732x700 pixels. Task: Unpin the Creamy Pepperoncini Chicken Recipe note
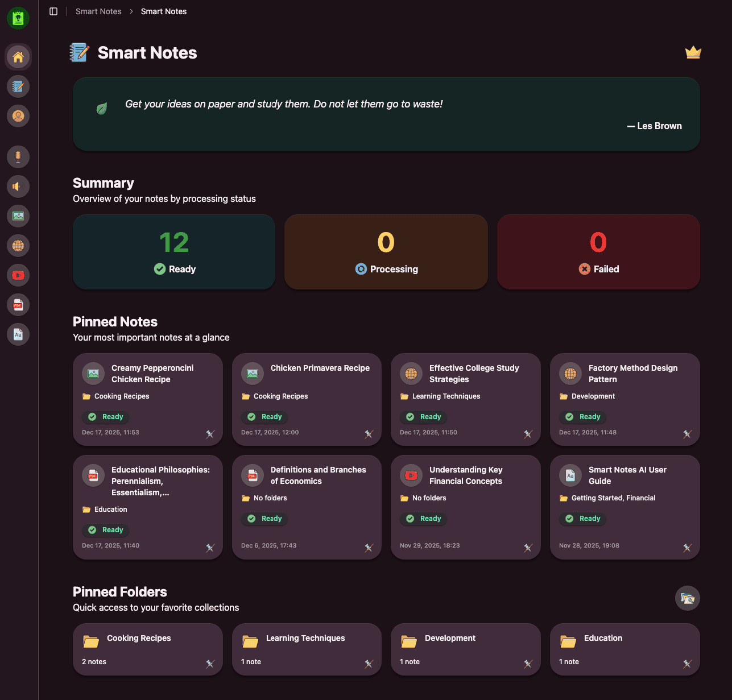[x=210, y=434]
